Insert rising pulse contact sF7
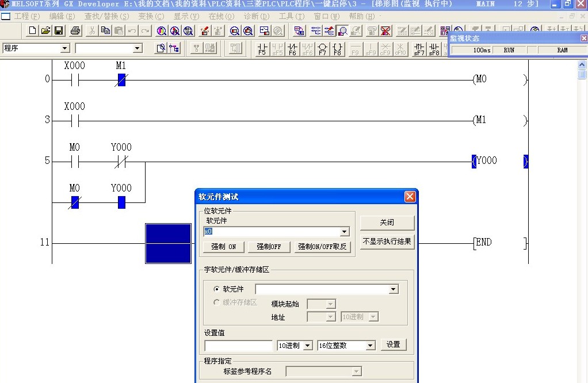 point(419,49)
